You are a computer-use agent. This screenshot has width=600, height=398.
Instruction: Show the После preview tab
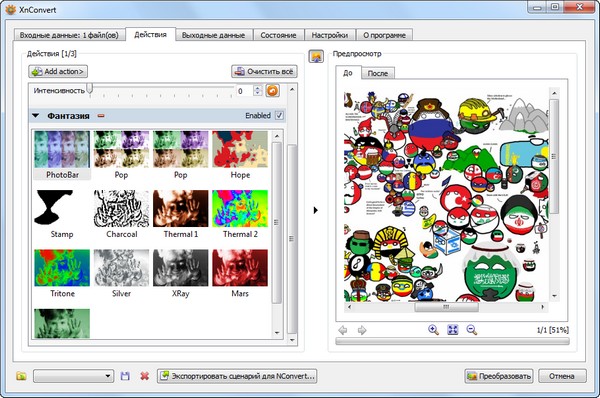pyautogui.click(x=378, y=73)
